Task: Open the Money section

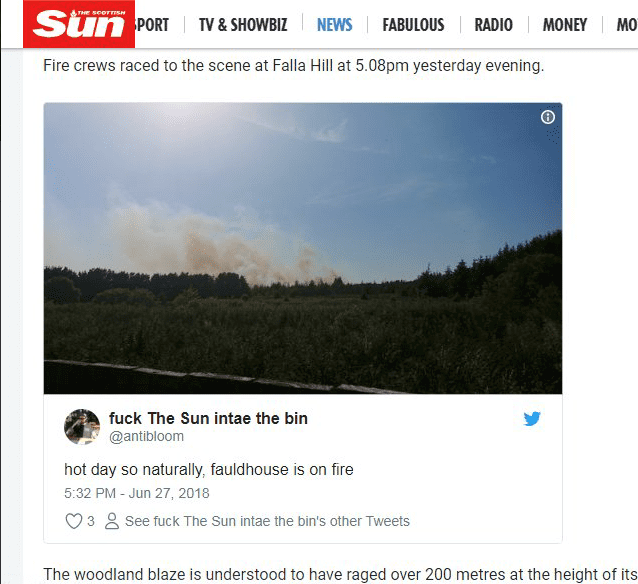Action: pyautogui.click(x=565, y=25)
